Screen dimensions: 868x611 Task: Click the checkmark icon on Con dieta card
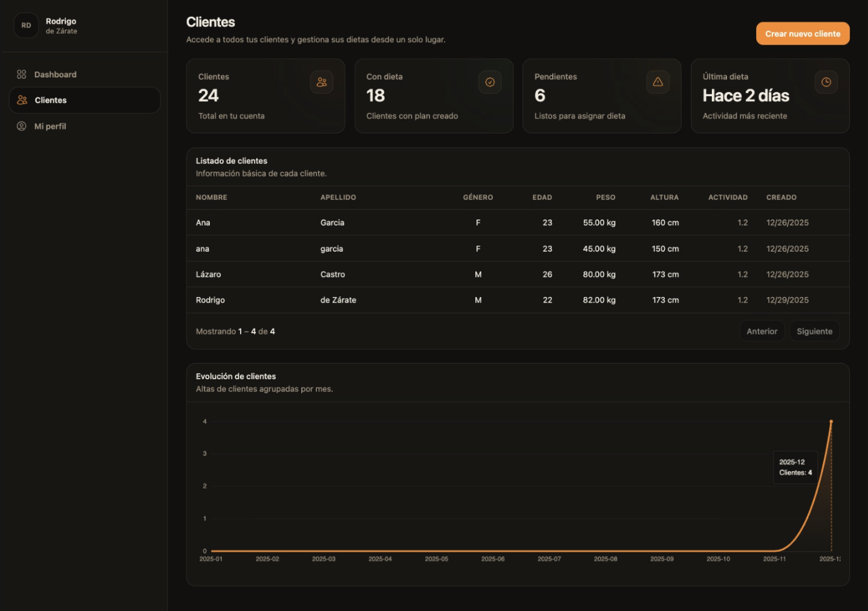pyautogui.click(x=489, y=82)
